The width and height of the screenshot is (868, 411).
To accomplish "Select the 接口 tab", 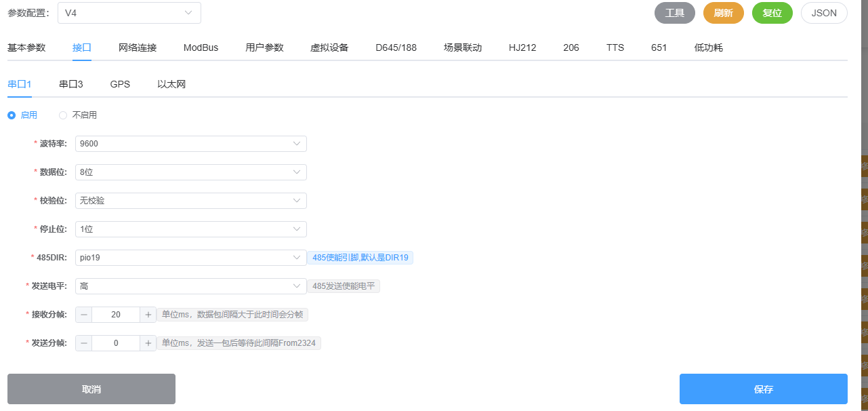I will [x=82, y=47].
